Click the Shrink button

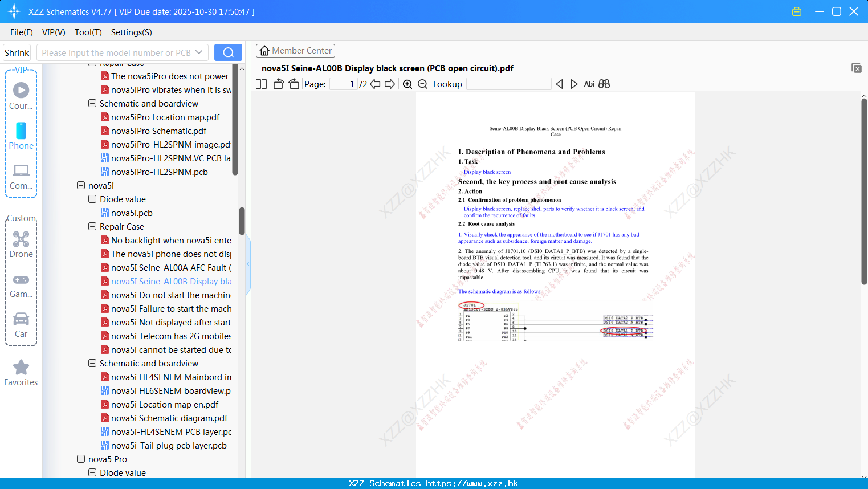coord(17,52)
